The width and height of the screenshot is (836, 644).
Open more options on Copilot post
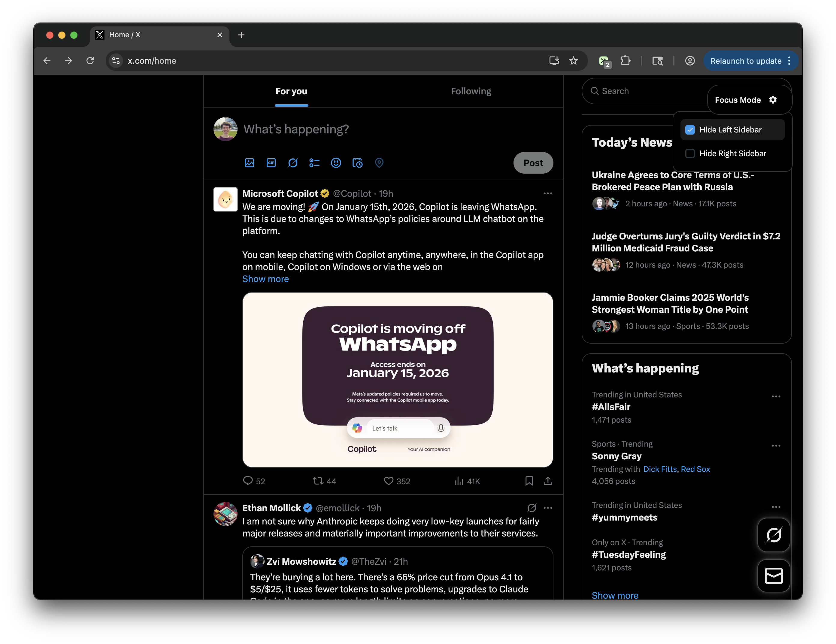[548, 193]
